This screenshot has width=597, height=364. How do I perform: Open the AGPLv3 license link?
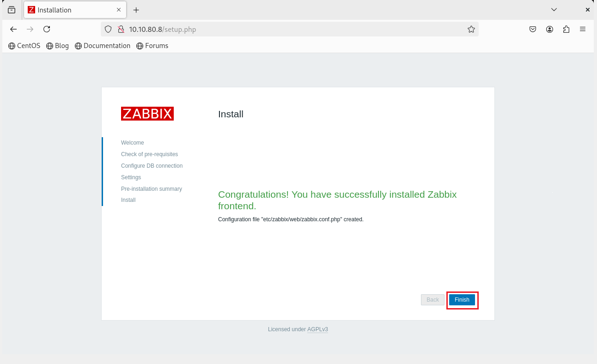click(x=317, y=329)
